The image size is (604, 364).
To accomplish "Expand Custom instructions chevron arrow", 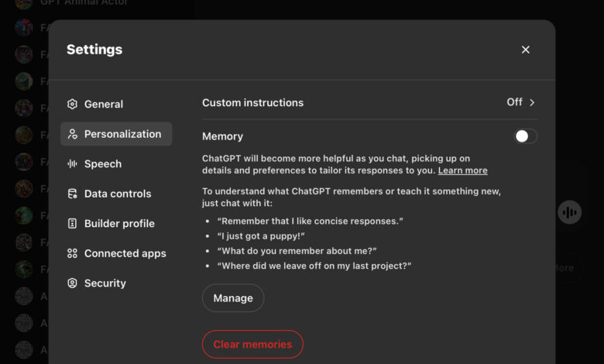I will click(532, 102).
